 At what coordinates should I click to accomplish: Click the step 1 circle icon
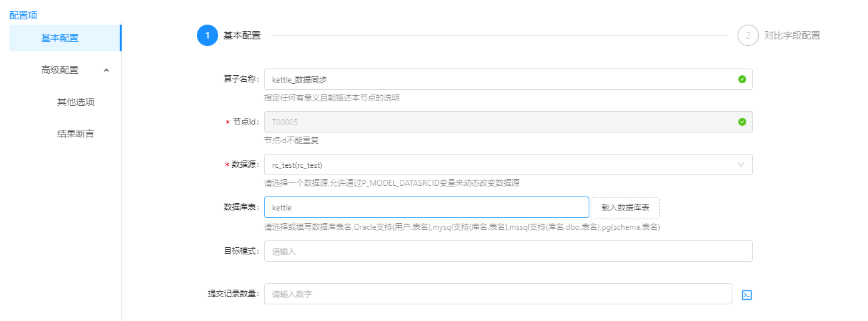(x=208, y=35)
